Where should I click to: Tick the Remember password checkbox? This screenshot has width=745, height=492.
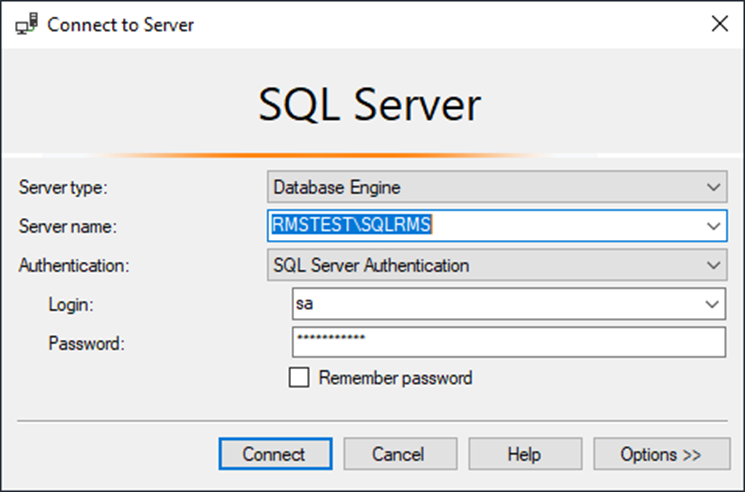click(299, 378)
